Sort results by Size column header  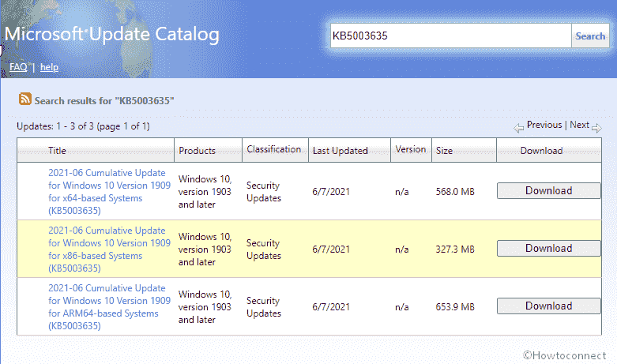click(x=444, y=150)
